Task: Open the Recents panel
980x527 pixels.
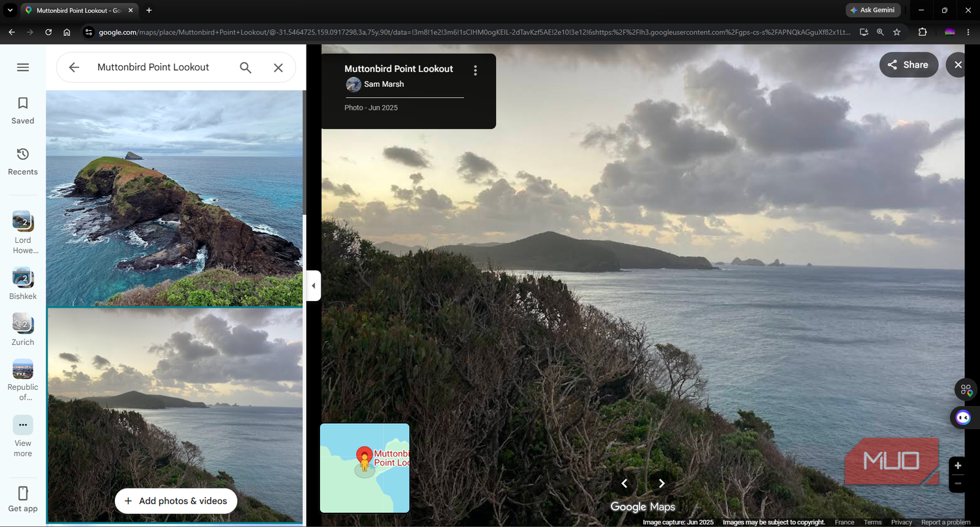Action: [23, 161]
